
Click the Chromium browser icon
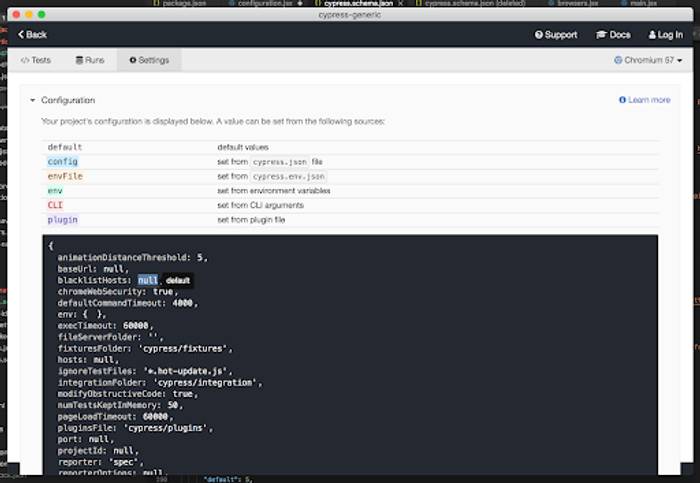tap(618, 60)
